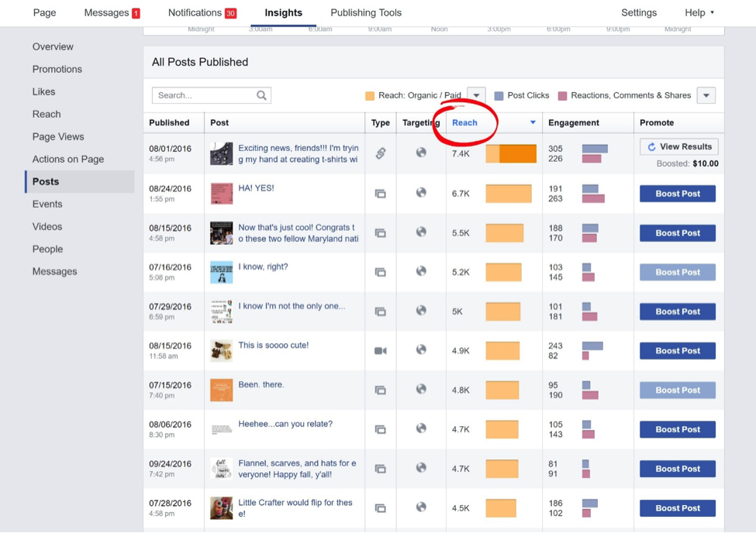Open the 'This is soooo cute!' post link
The image size is (756, 533).
tap(273, 345)
